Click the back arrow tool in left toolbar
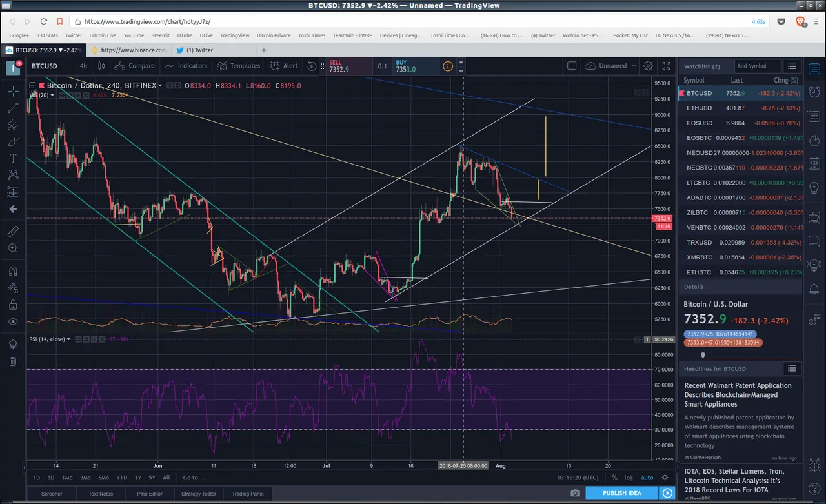 coord(13,209)
